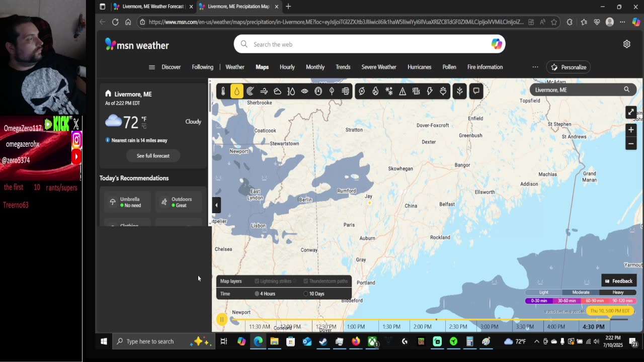
Task: Click See full forecast button
Action: click(153, 156)
